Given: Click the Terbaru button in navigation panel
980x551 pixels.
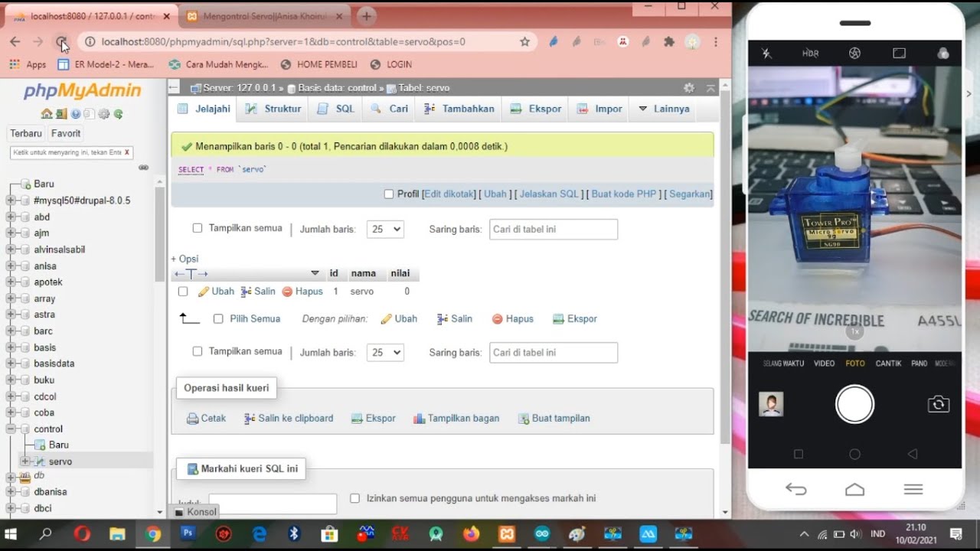Looking at the screenshot, I should tap(26, 133).
